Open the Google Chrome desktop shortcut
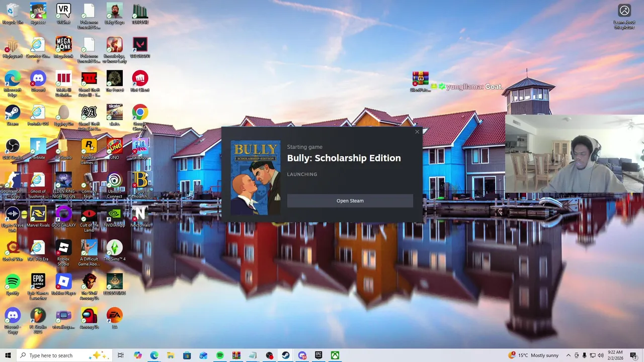The width and height of the screenshot is (644, 362). click(140, 117)
